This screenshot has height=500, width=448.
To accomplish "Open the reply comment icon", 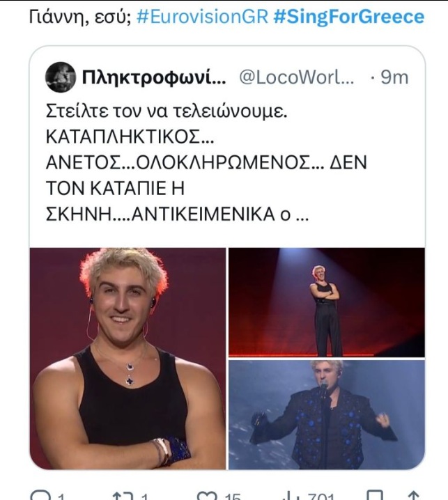I will coord(40,497).
